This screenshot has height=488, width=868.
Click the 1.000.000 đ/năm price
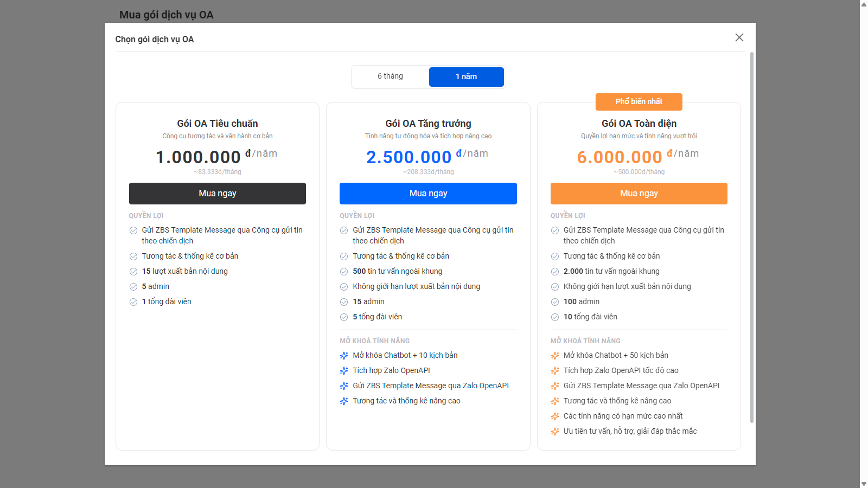pyautogui.click(x=216, y=157)
